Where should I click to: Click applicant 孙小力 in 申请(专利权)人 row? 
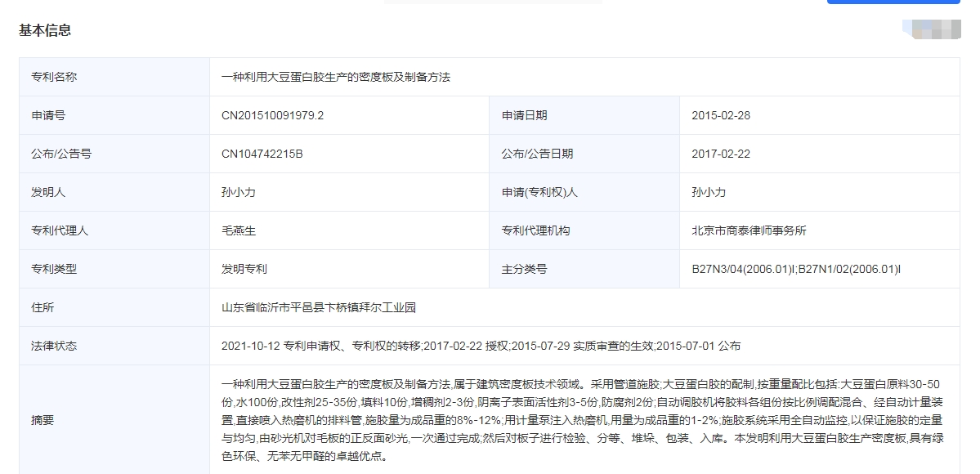click(708, 192)
